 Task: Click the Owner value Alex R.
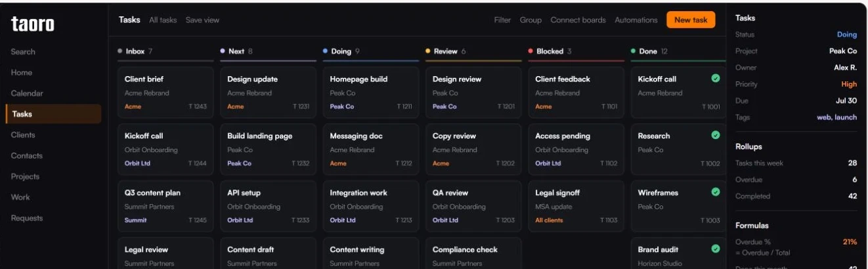[x=846, y=68]
